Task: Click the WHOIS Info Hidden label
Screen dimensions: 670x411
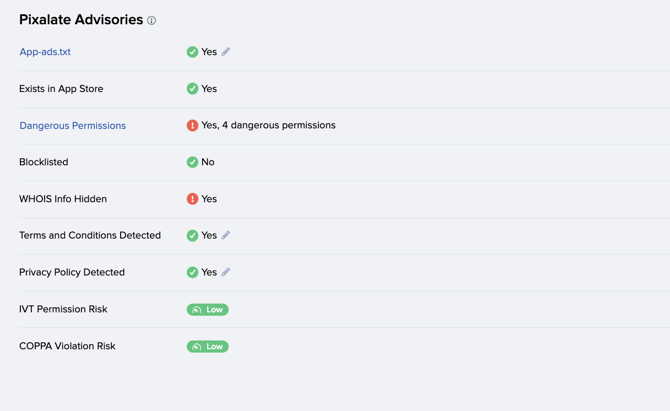Action: 63,199
